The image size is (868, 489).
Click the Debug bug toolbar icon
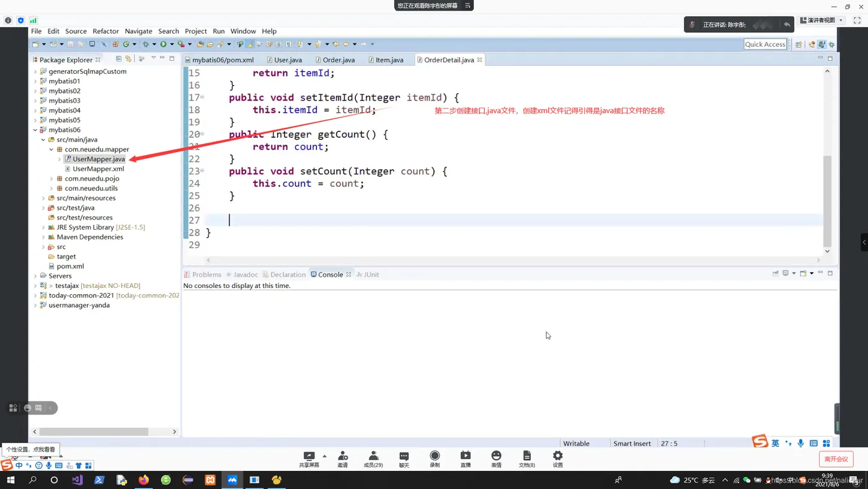pos(146,44)
